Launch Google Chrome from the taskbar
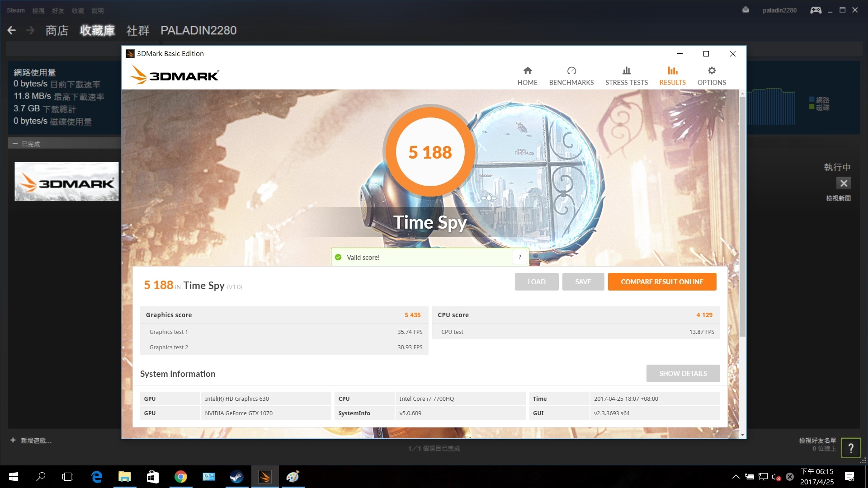The image size is (868, 488). click(x=181, y=477)
